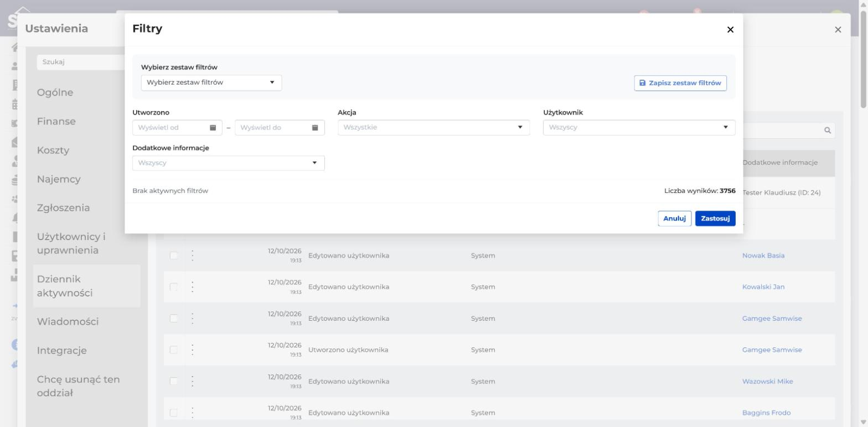Image resolution: width=868 pixels, height=427 pixels.
Task: Open the row menu for Wazowski Mike
Action: click(193, 381)
